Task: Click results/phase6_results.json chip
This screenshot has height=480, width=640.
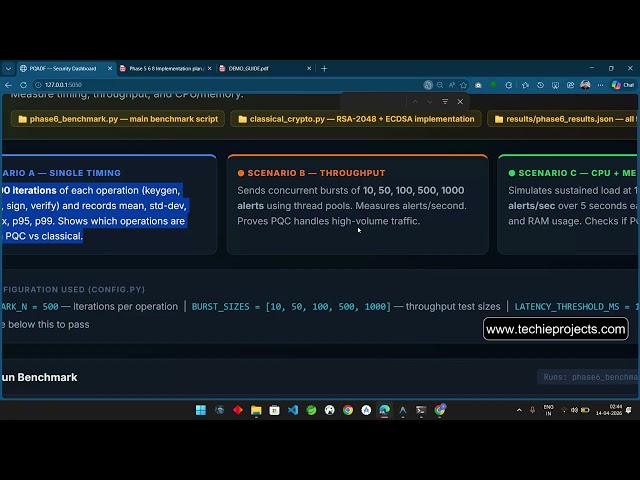Action: pos(564,119)
